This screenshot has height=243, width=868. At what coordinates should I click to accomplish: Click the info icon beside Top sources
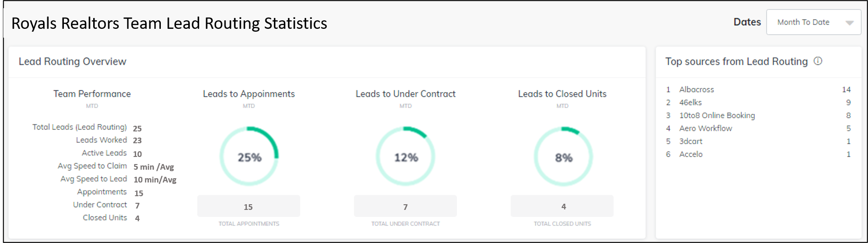(818, 61)
